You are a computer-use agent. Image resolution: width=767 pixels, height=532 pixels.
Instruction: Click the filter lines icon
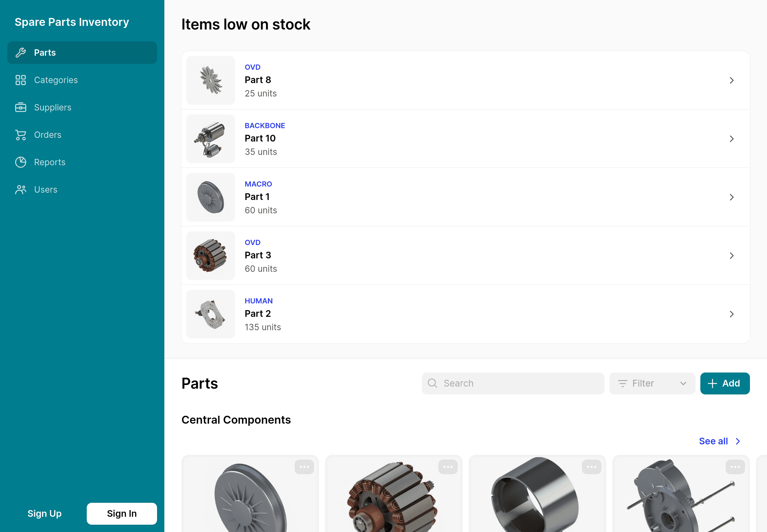(622, 383)
